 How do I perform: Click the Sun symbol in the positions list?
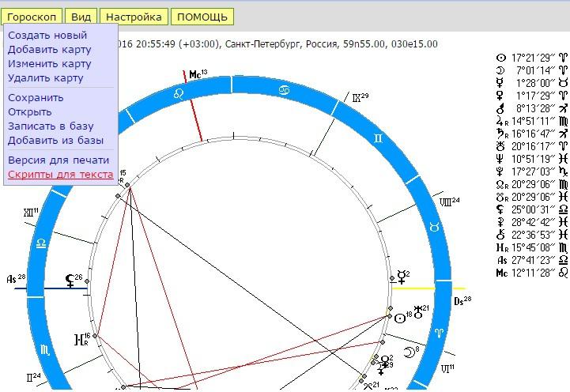501,58
